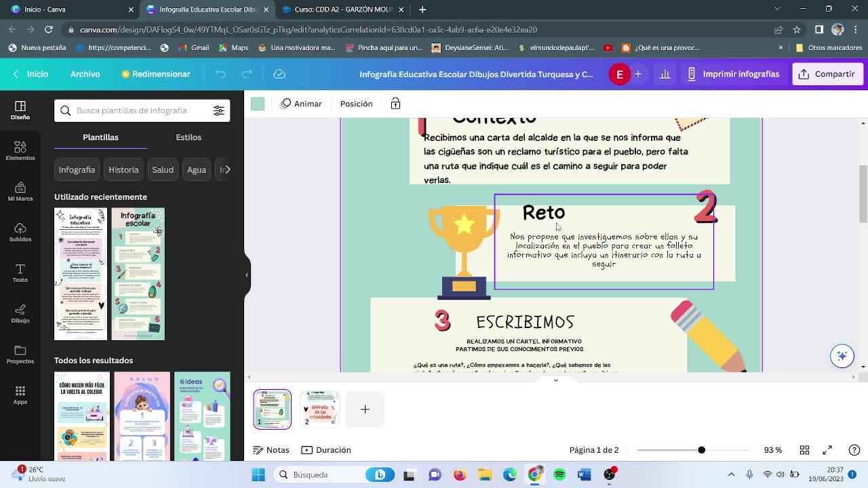
Task: Select the Texto tool
Action: coord(20,272)
